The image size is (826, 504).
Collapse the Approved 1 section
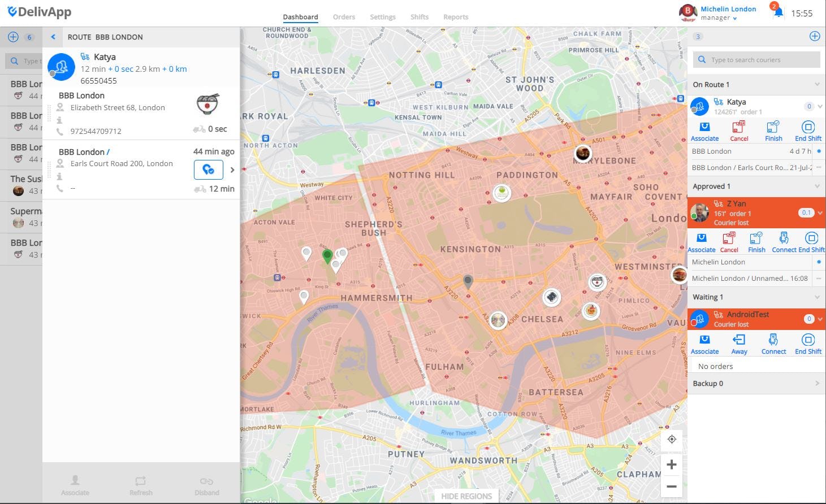817,186
